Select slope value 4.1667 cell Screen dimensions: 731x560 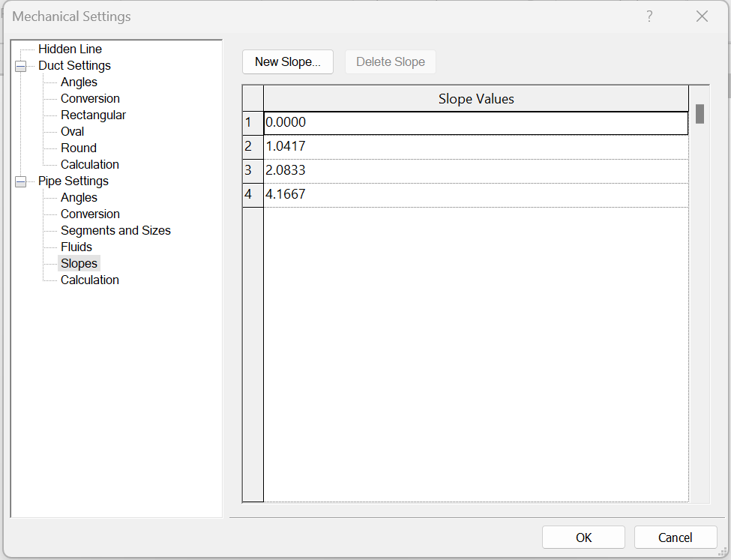click(x=476, y=195)
